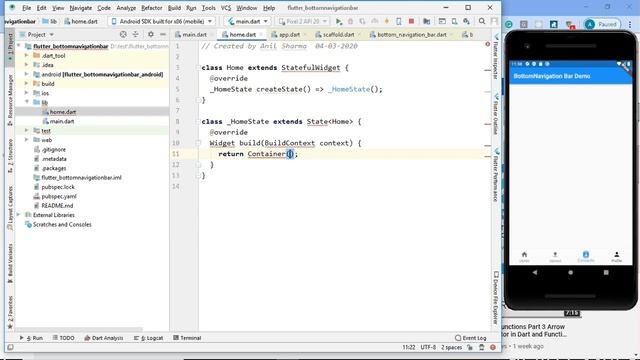Image resolution: width=640 pixels, height=360 pixels.
Task: Click the red error icon in status bar
Action: (x=493, y=347)
